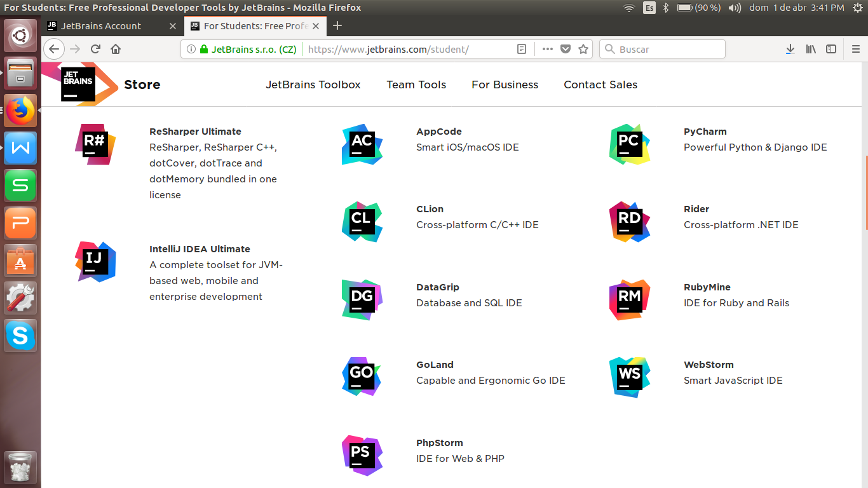Go to Contact Sales
The height and width of the screenshot is (488, 868).
600,85
